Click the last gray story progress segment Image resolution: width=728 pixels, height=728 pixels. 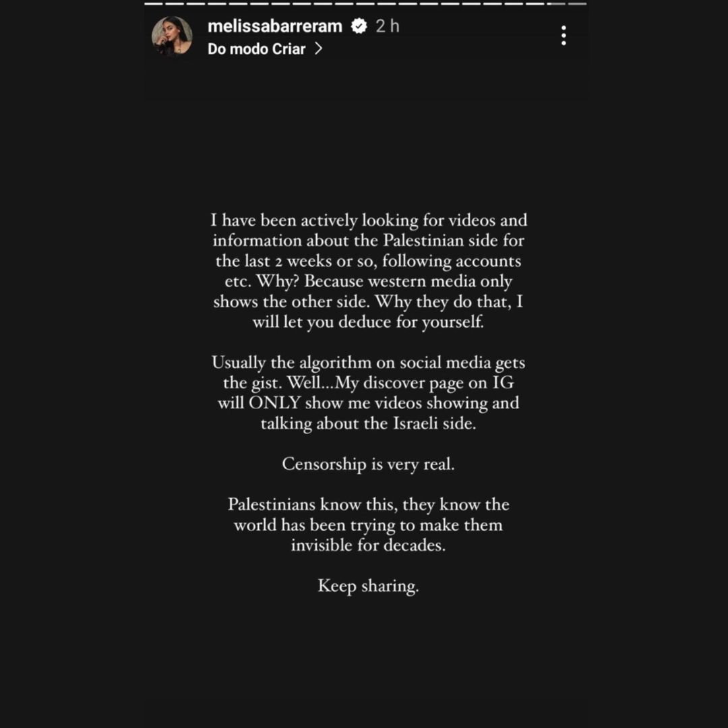pos(578,3)
